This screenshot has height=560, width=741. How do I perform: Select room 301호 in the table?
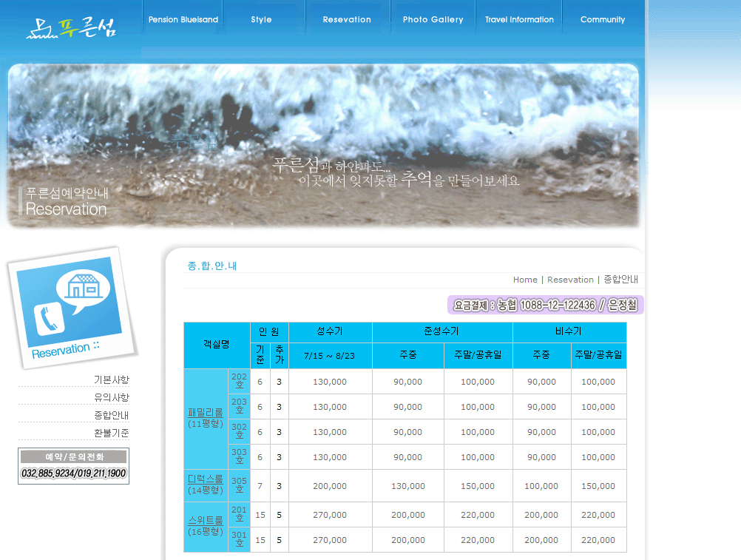tap(239, 539)
